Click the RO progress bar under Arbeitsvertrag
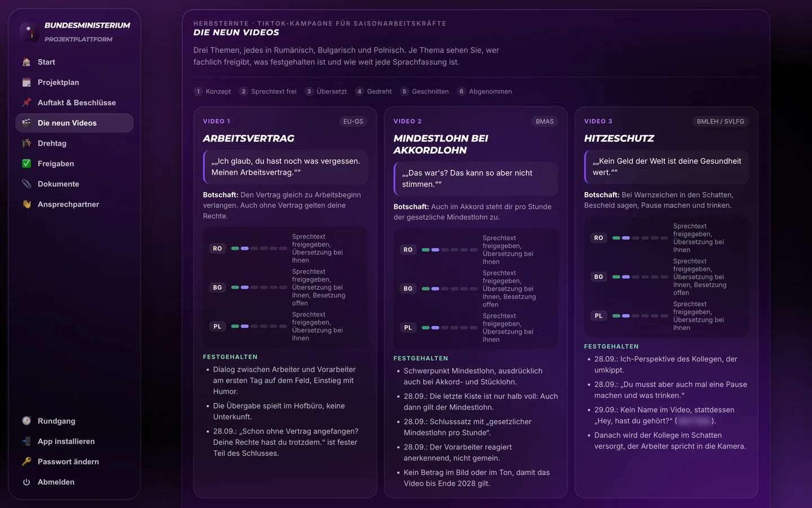The image size is (812, 508). tap(259, 248)
